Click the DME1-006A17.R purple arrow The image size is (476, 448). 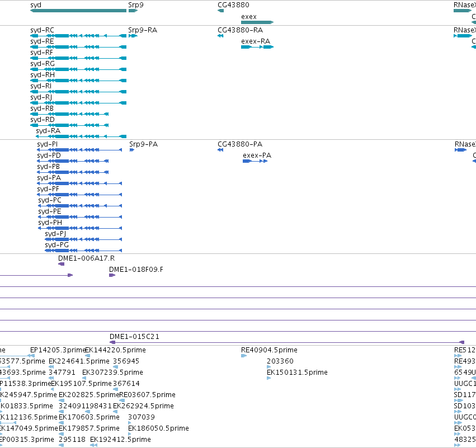pyautogui.click(x=62, y=264)
